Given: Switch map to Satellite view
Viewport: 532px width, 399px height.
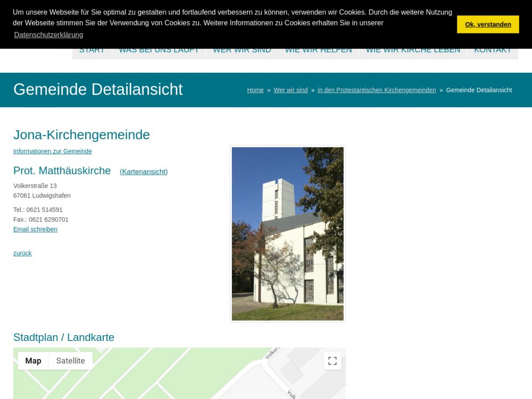Looking at the screenshot, I should point(70,361).
